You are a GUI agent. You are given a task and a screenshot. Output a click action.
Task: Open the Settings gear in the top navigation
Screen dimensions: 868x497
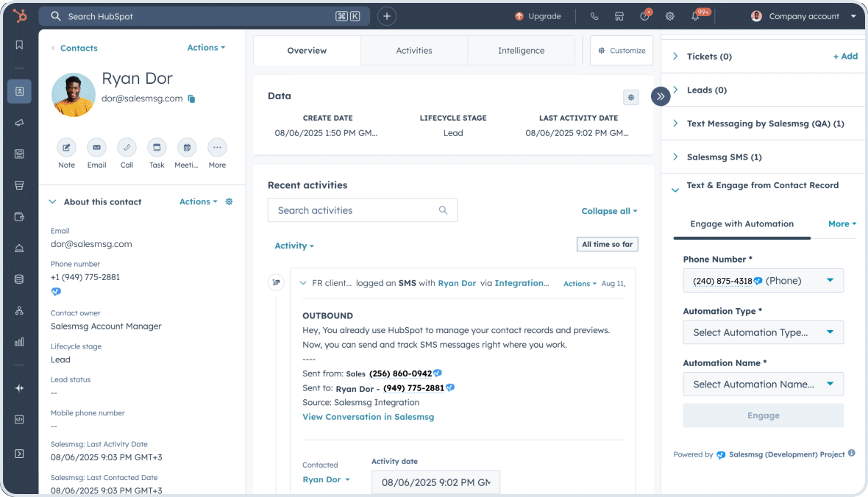pos(669,15)
